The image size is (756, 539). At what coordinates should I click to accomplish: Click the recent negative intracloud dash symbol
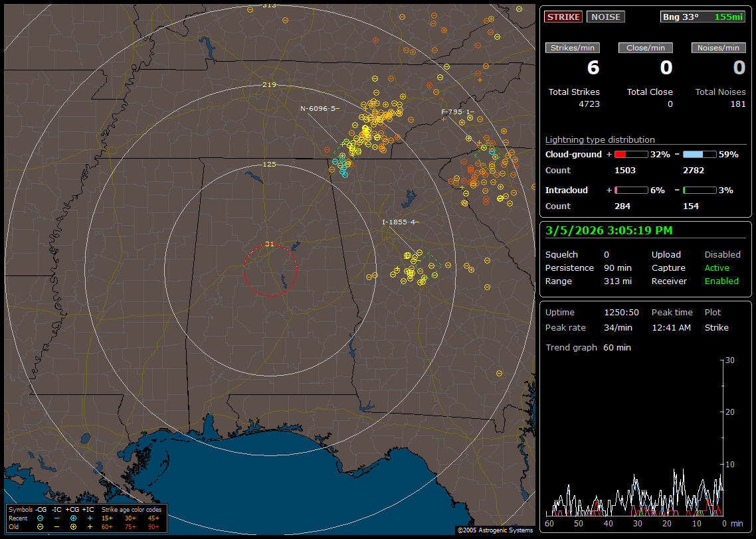[x=57, y=518]
